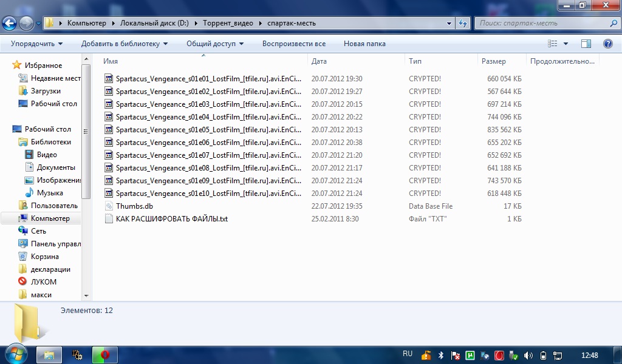Sort by the 'Продолжительно...' column header
622x364 pixels.
click(x=562, y=61)
